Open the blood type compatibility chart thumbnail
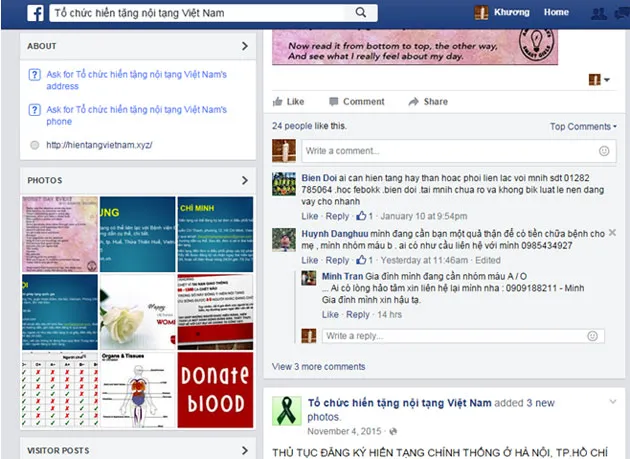The width and height of the screenshot is (630, 459). tap(60, 390)
